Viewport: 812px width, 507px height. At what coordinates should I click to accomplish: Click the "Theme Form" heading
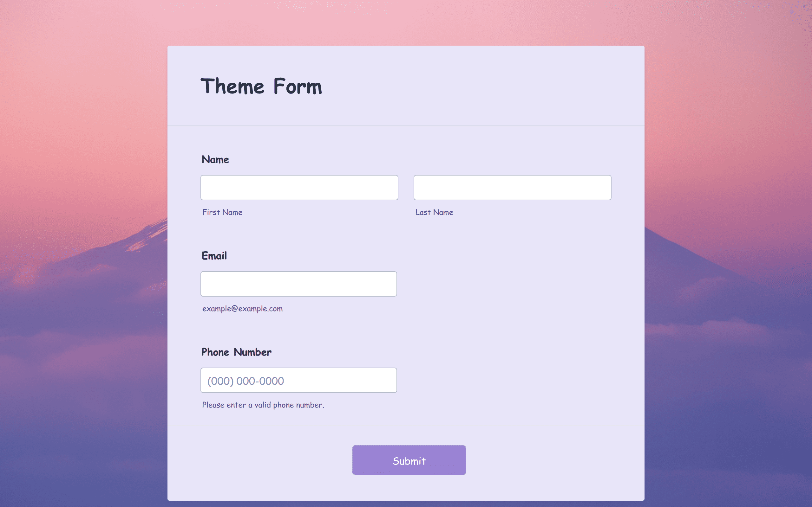(261, 86)
